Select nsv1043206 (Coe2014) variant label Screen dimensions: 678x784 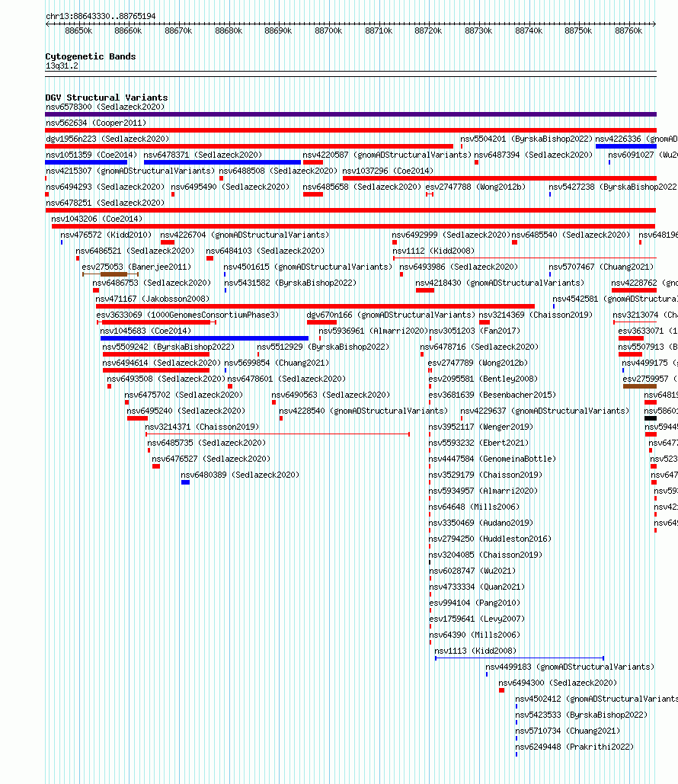[97, 219]
